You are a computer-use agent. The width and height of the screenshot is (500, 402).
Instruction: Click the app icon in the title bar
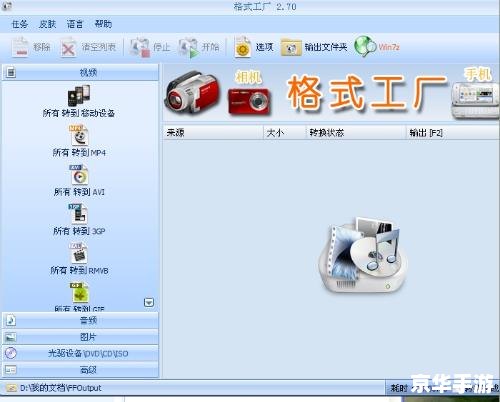coord(7,6)
